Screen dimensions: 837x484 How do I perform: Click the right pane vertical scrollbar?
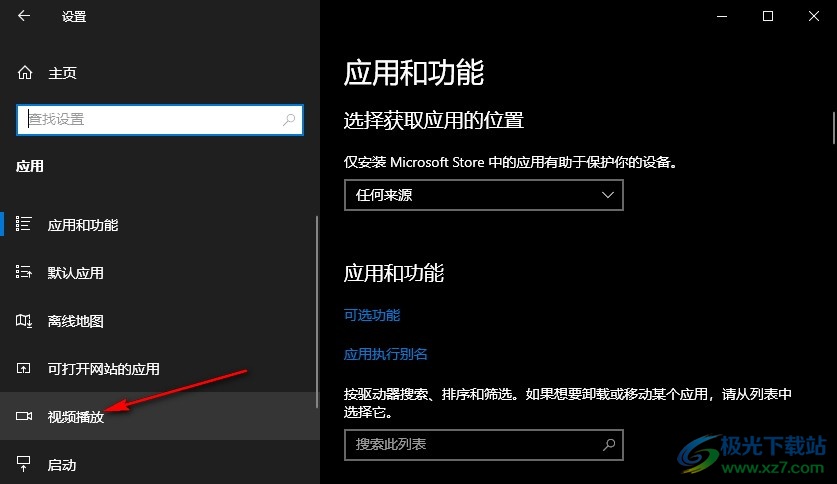834,128
